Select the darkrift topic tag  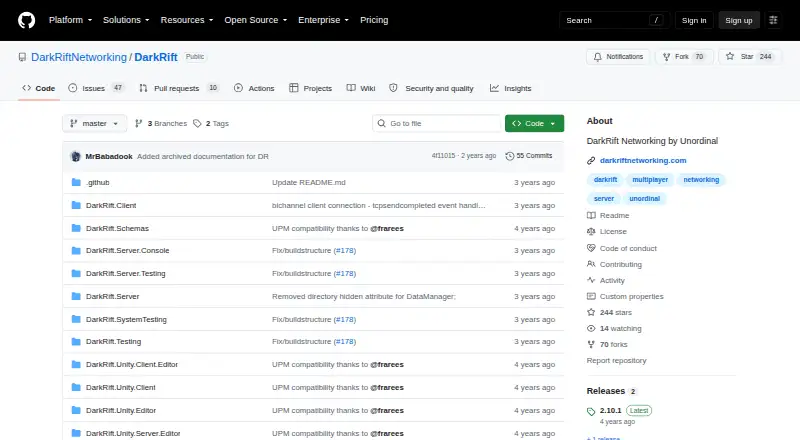coord(606,180)
